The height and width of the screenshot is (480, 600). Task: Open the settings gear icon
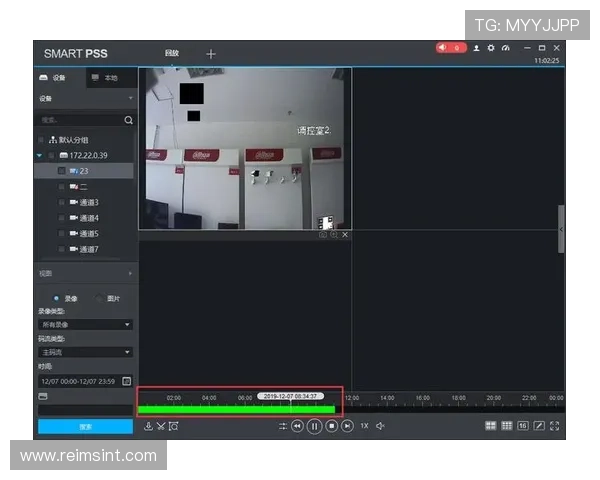pos(491,48)
